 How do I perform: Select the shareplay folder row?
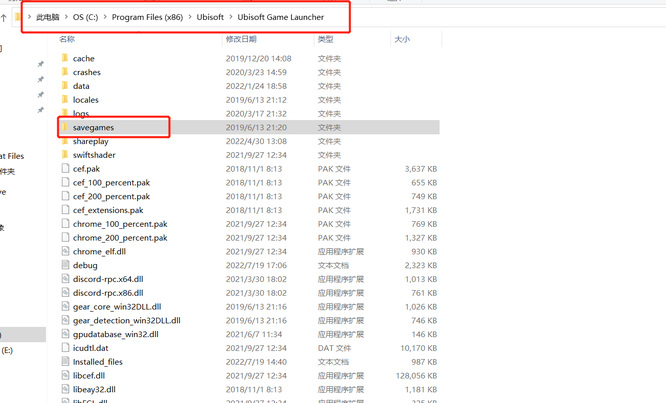(90, 142)
